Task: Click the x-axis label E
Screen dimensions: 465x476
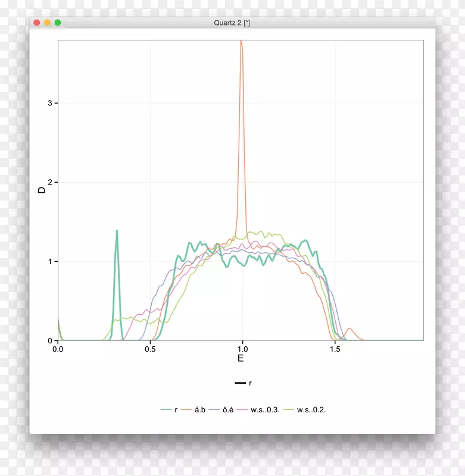Action: [241, 359]
